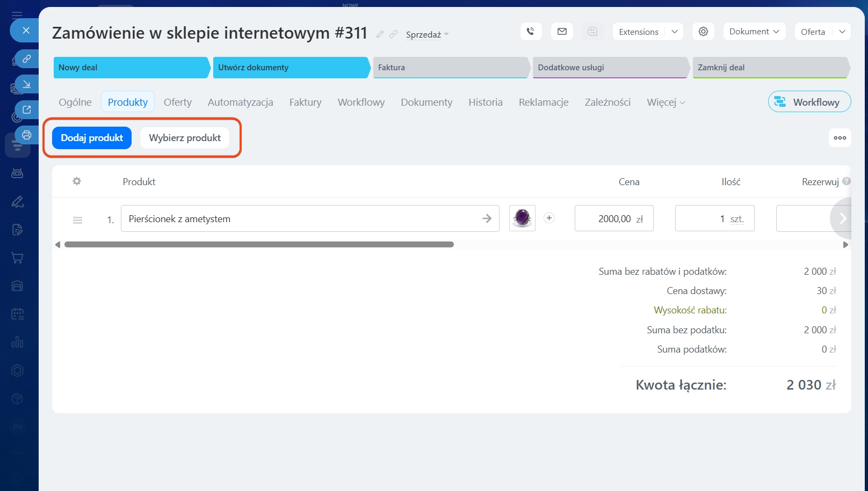Screen dimensions: 868x491
Task: Open deal settings gear icon
Action: 703,32
